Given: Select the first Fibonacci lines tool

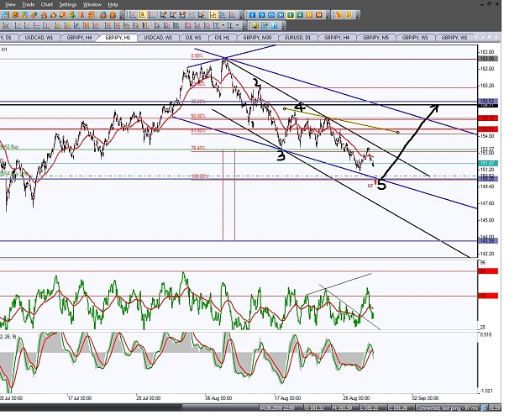Looking at the screenshot, I should (x=108, y=25).
